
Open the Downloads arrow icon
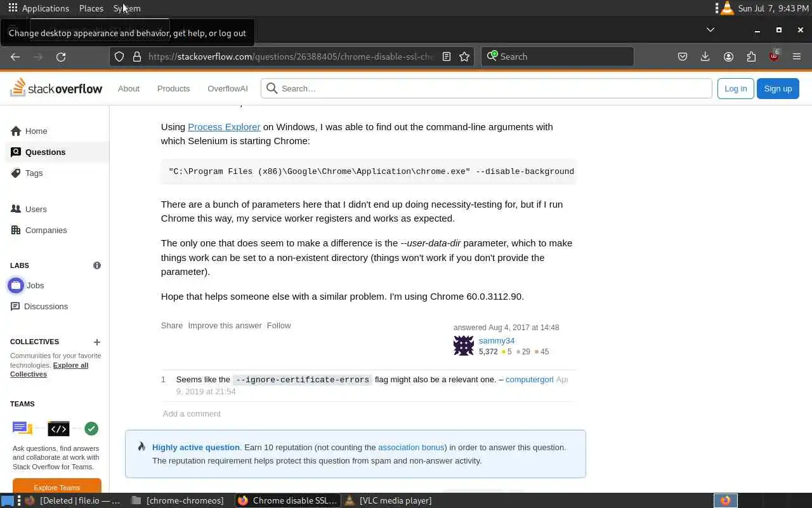(x=705, y=57)
